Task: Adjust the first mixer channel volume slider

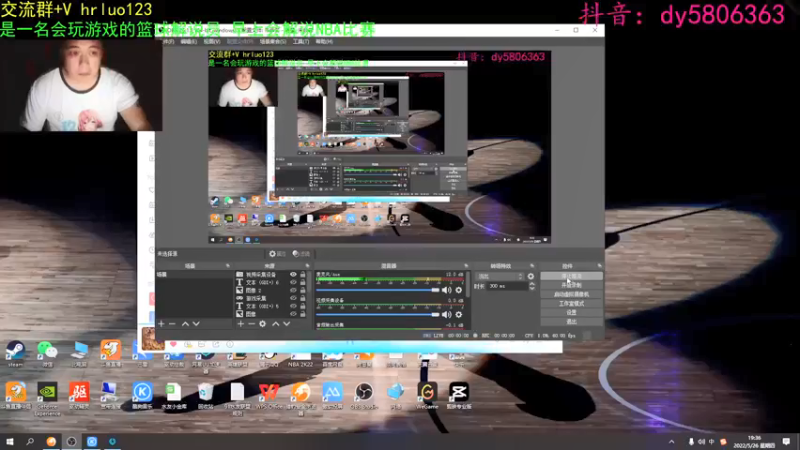Action: pos(378,290)
